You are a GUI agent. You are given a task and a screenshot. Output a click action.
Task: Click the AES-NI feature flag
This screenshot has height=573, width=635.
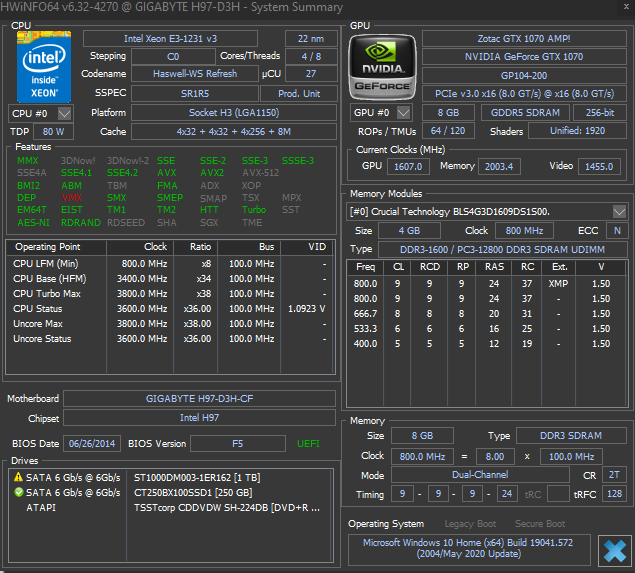33,223
